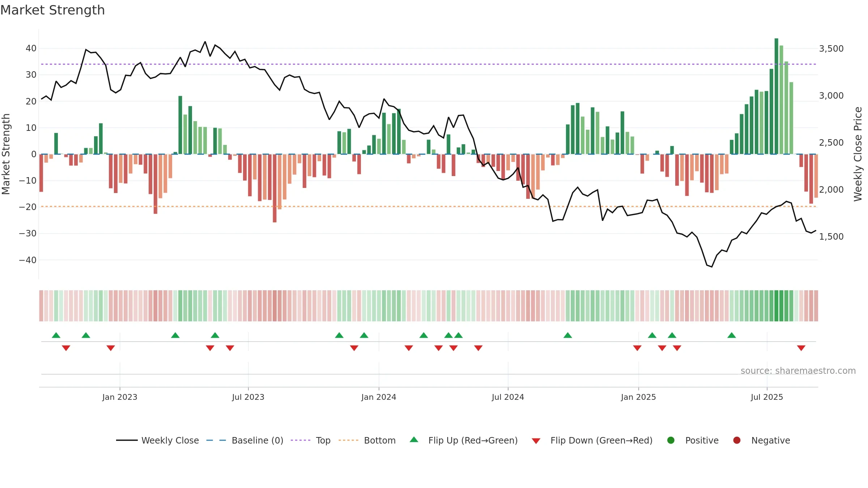Image resolution: width=868 pixels, height=488 pixels.
Task: Click the vertical Weekly Close Price axis title
Action: pos(858,154)
